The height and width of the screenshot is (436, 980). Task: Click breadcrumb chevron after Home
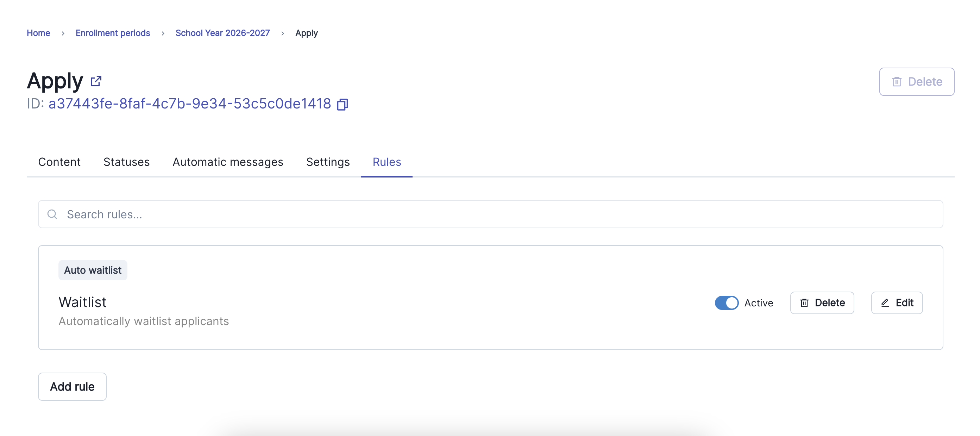pos(63,33)
